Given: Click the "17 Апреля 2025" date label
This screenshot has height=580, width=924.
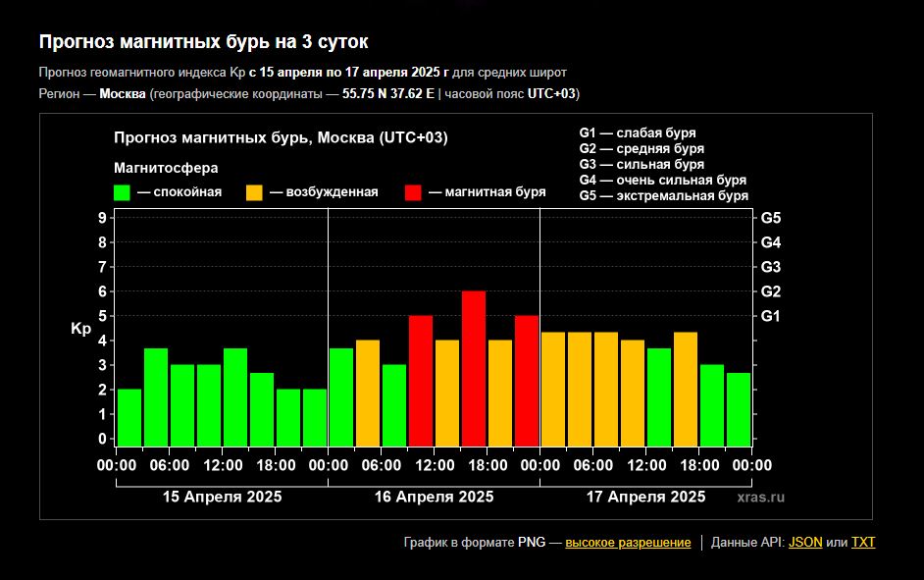Looking at the screenshot, I should (645, 498).
